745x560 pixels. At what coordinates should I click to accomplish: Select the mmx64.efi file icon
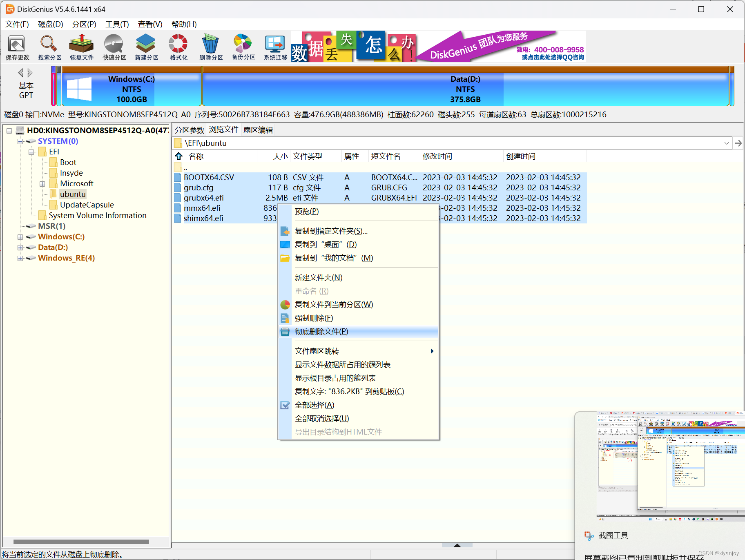tap(178, 208)
